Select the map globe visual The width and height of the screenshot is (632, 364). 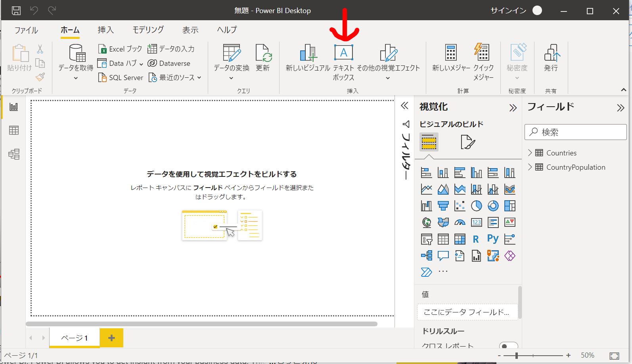(x=426, y=222)
